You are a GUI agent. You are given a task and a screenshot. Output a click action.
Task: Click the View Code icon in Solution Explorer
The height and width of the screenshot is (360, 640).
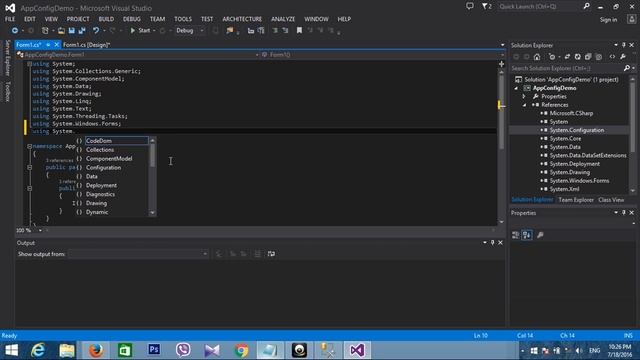pos(612,57)
